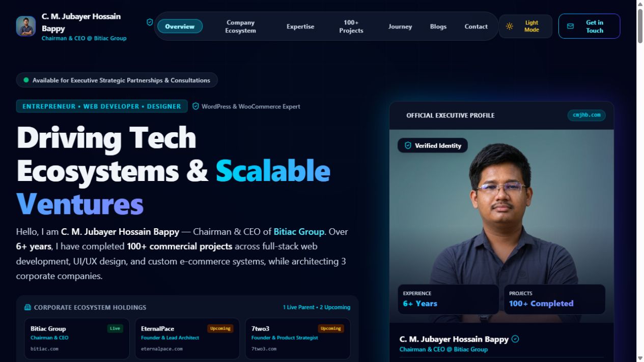Screen dimensions: 644x362
Task: Click the green availability status dot
Action: tap(26, 80)
